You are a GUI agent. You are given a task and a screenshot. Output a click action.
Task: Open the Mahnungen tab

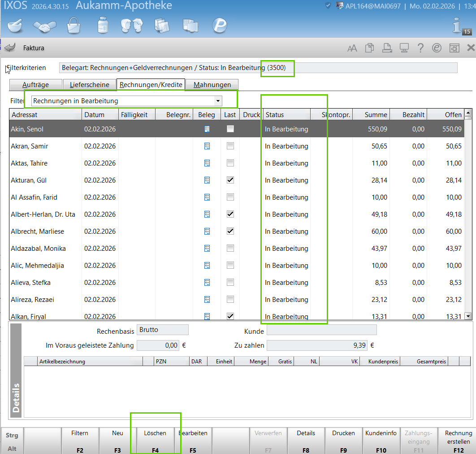(x=212, y=84)
